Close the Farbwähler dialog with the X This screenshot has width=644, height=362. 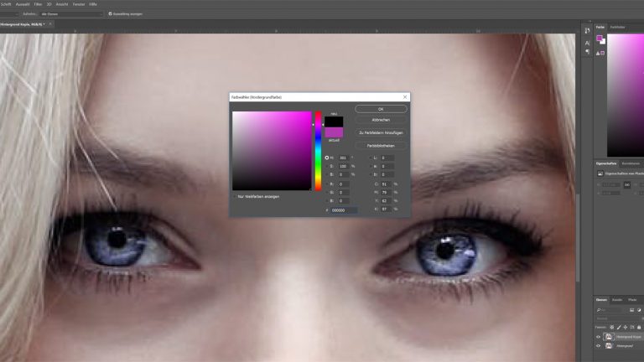pos(405,97)
